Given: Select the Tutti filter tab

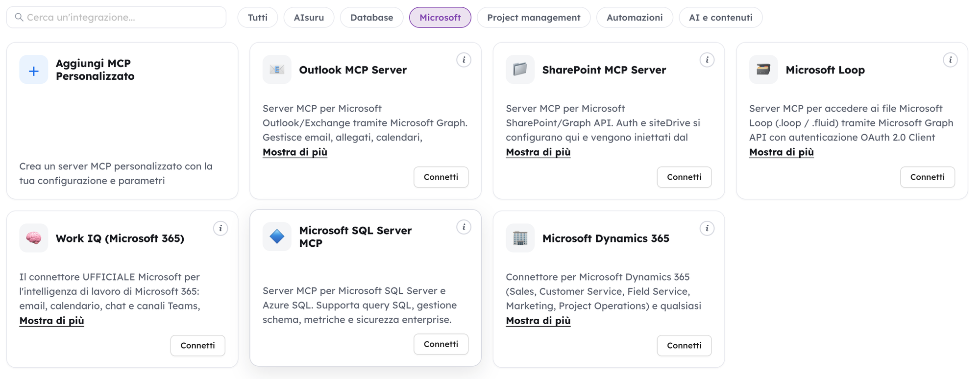Looking at the screenshot, I should [258, 18].
